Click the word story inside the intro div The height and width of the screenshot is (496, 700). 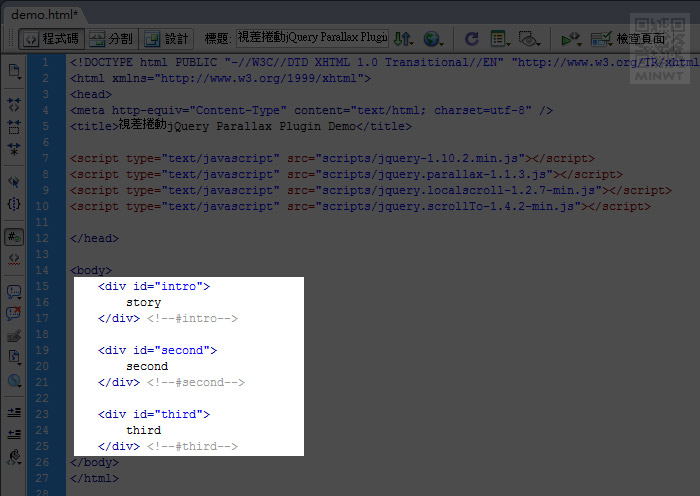[143, 303]
